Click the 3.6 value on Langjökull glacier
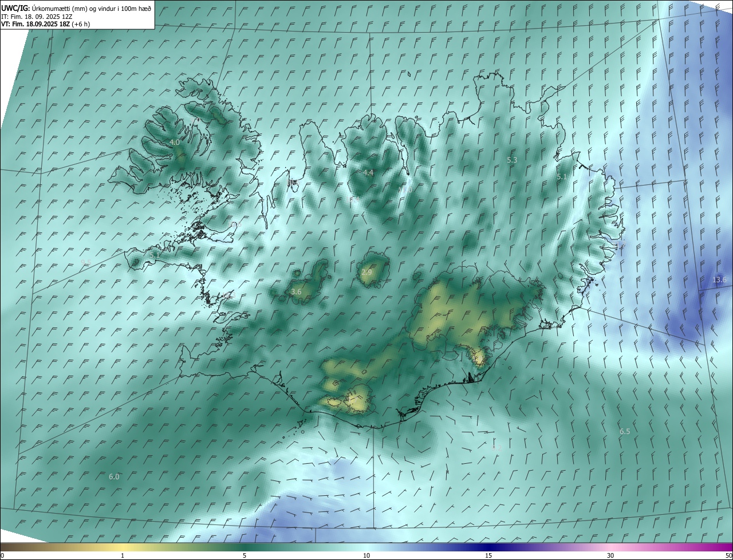733x560 pixels. coord(296,292)
